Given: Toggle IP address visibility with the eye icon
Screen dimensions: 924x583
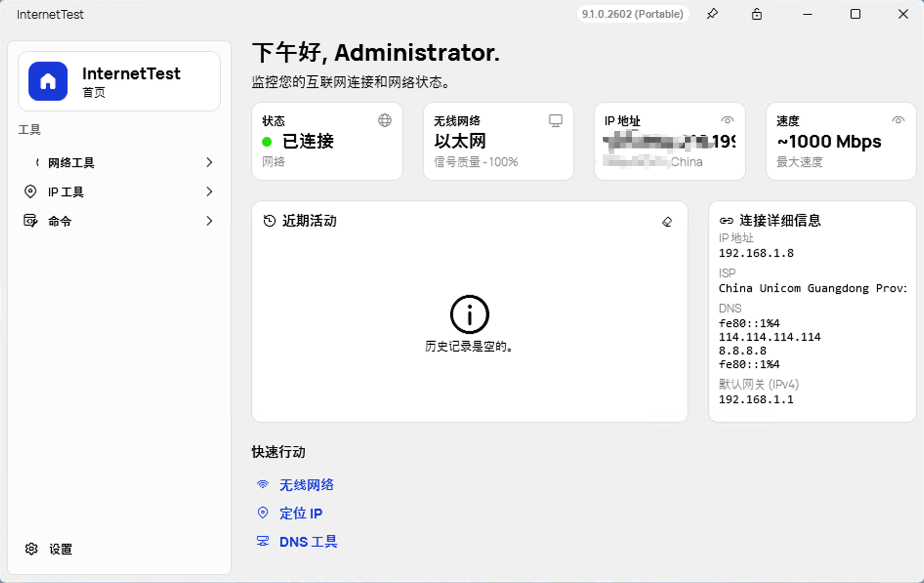Looking at the screenshot, I should pos(728,119).
